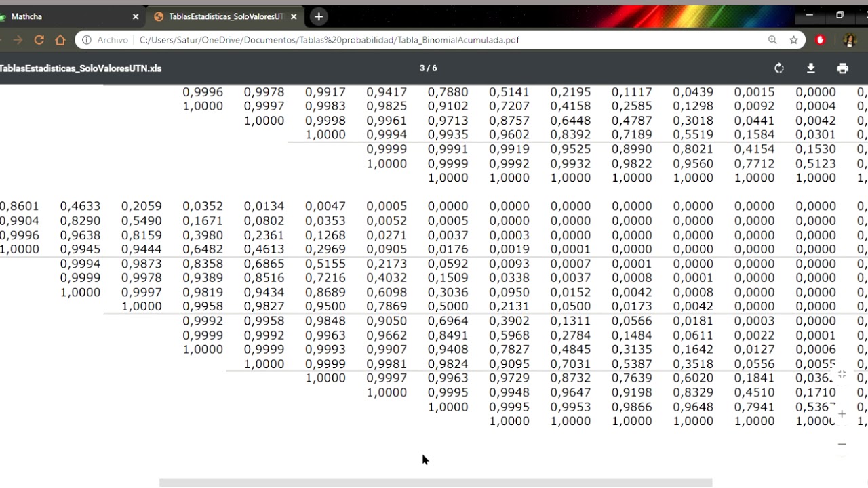Image resolution: width=868 pixels, height=488 pixels.
Task: Fit the PDF to page
Action: [842, 374]
